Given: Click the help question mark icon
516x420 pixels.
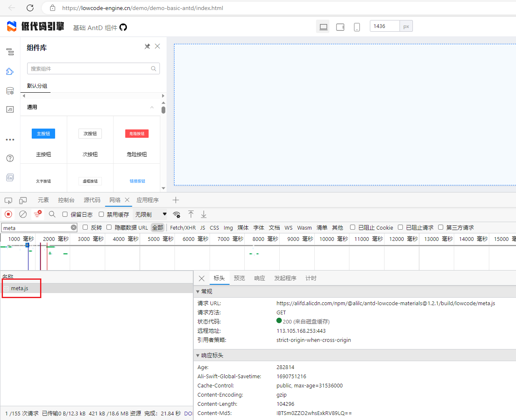Looking at the screenshot, I should click(10, 158).
